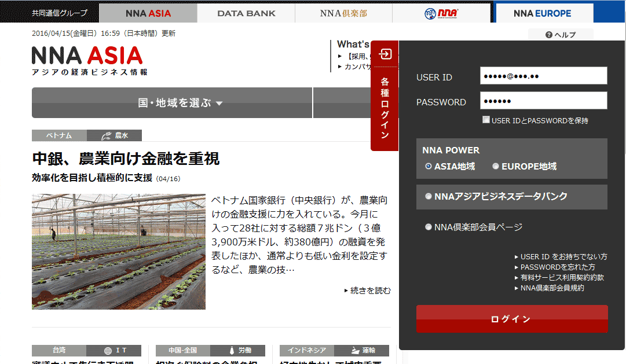The height and width of the screenshot is (364, 626).
Task: Click subheading 効率化を目指し積極的に支援
Action: [92, 178]
